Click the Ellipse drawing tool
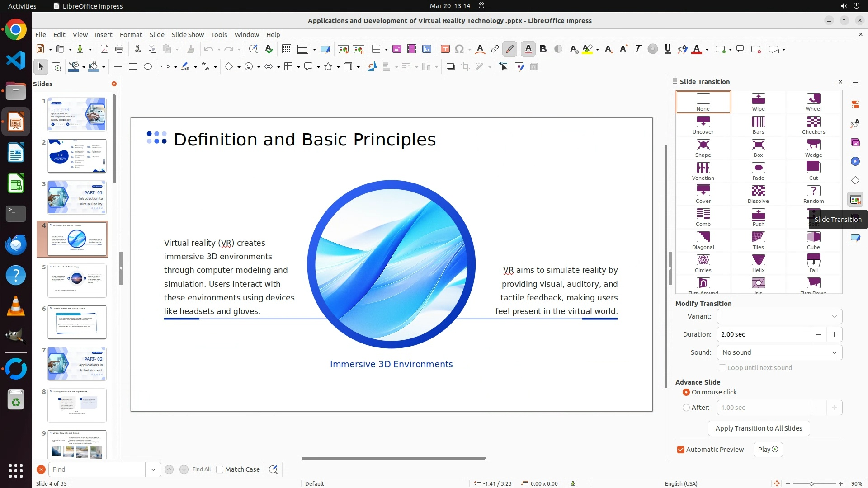868x488 pixels. click(147, 67)
